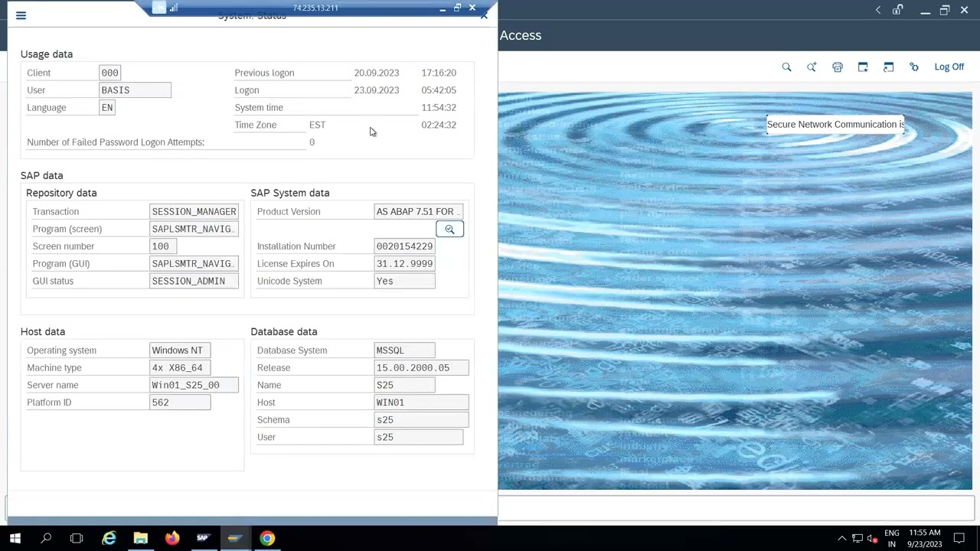This screenshot has width=980, height=551.
Task: Launch Internet Explorer from the taskbar
Action: [109, 539]
